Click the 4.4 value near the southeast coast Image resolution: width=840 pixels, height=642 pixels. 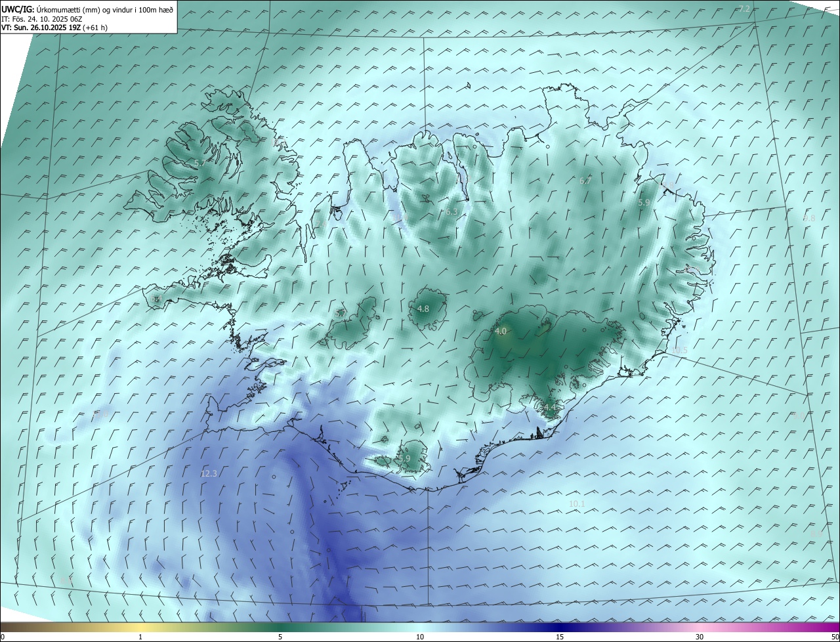pos(550,408)
